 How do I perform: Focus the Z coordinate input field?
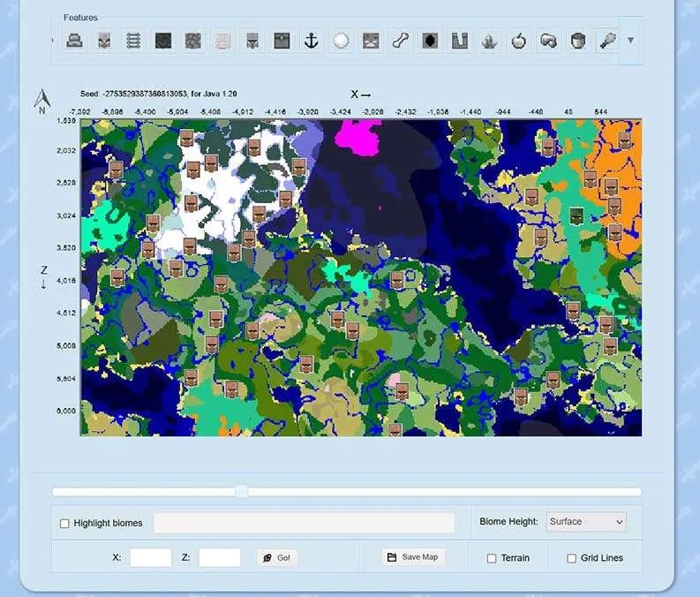pos(220,558)
